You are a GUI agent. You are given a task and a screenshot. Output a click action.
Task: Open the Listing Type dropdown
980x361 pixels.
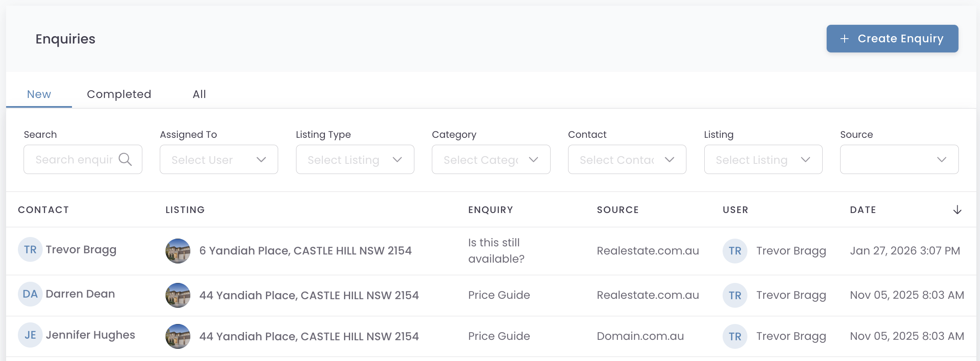355,159
